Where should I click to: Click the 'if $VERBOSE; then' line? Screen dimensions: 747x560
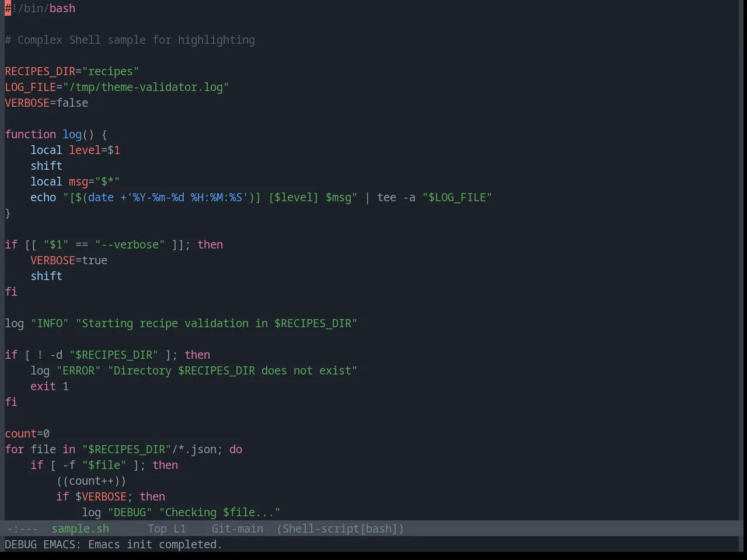click(x=111, y=497)
